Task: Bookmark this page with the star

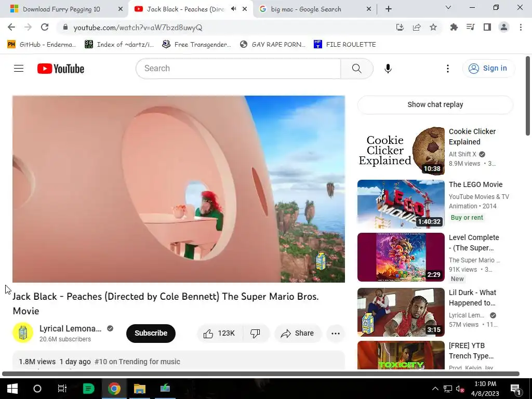Action: tap(433, 28)
